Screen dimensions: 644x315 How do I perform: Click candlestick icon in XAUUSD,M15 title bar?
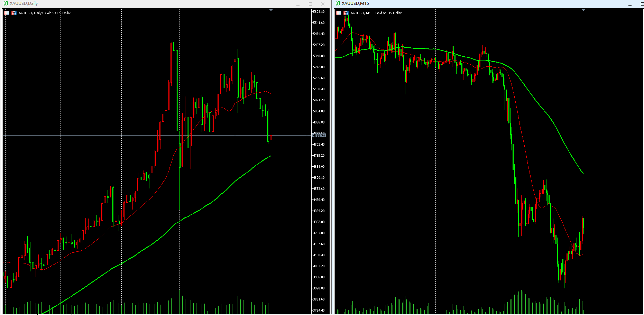tap(338, 3)
